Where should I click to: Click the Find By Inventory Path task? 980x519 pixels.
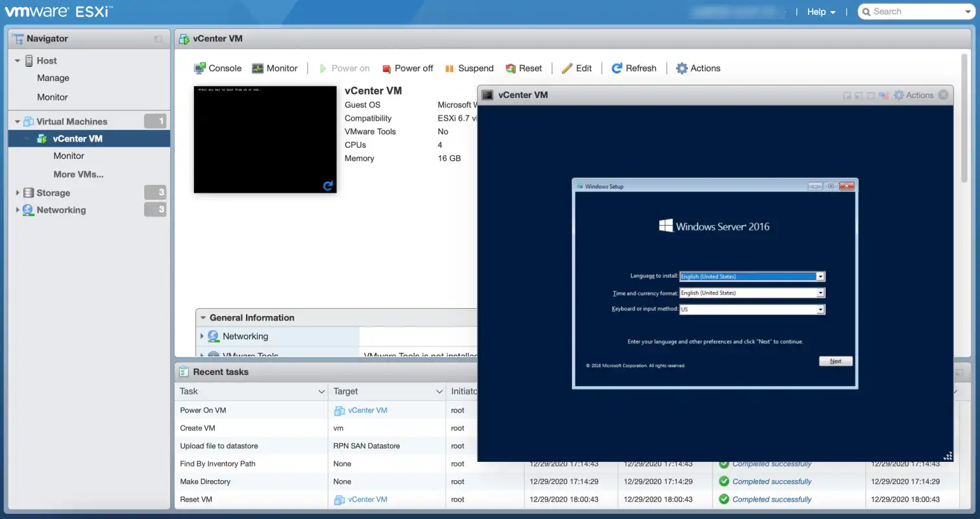[217, 464]
